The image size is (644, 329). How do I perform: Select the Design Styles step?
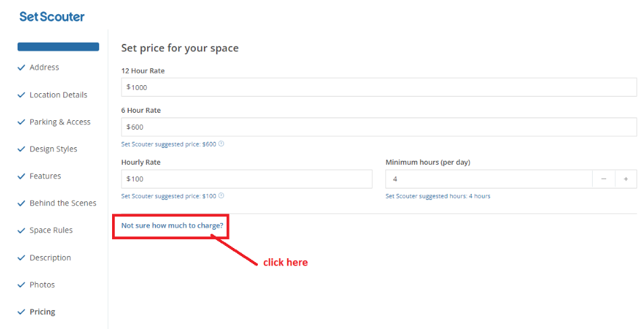pos(53,149)
